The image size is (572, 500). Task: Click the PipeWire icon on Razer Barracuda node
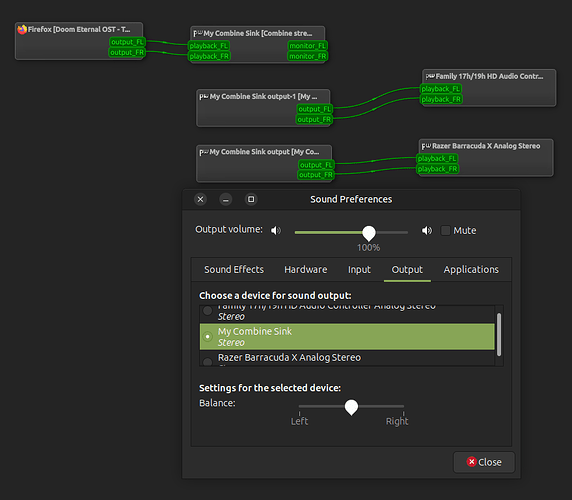click(426, 146)
